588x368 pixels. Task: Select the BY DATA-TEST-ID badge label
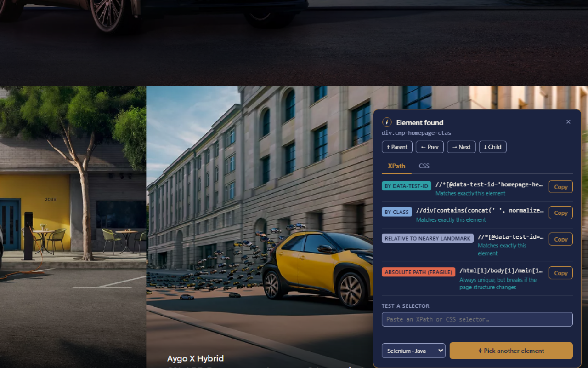tap(407, 186)
